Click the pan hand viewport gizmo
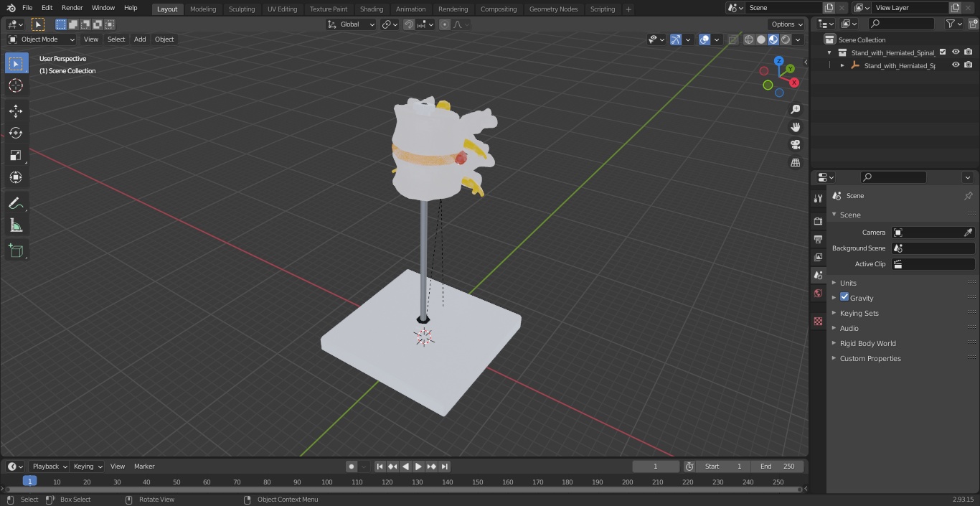This screenshot has height=506, width=980. pos(795,127)
